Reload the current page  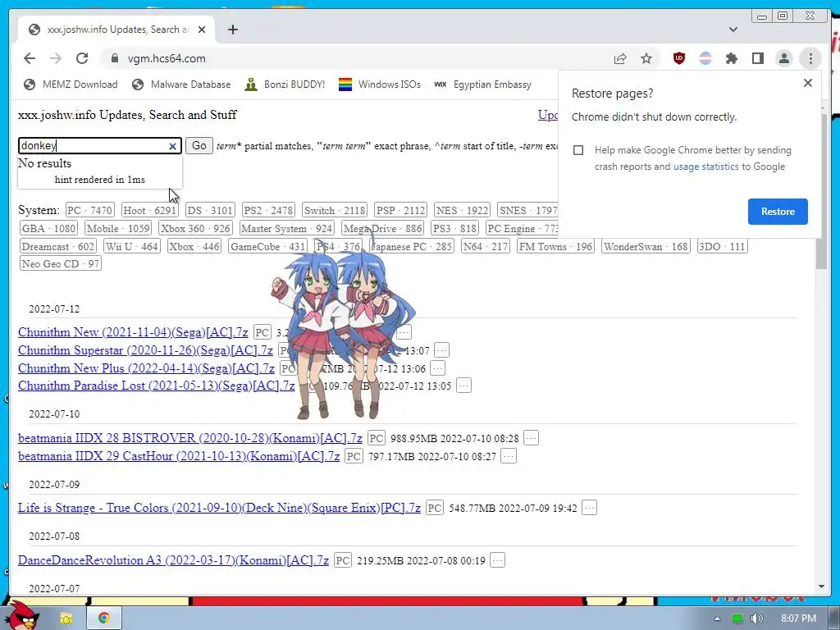pos(82,58)
